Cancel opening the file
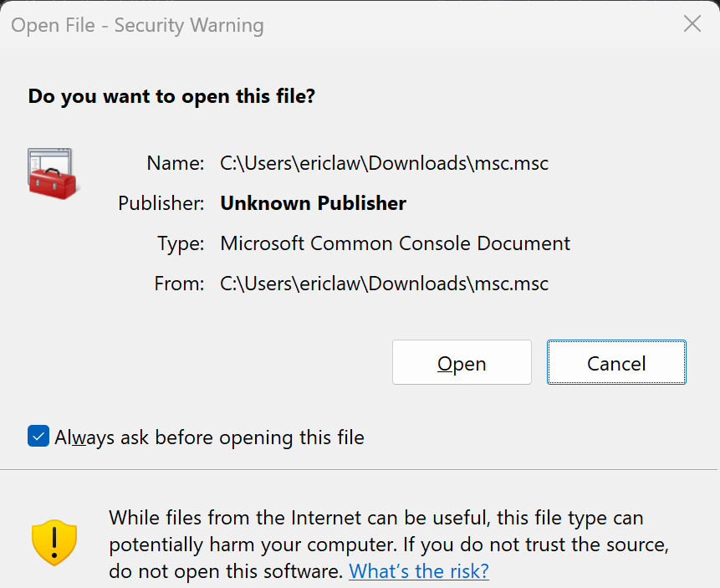 616,362
